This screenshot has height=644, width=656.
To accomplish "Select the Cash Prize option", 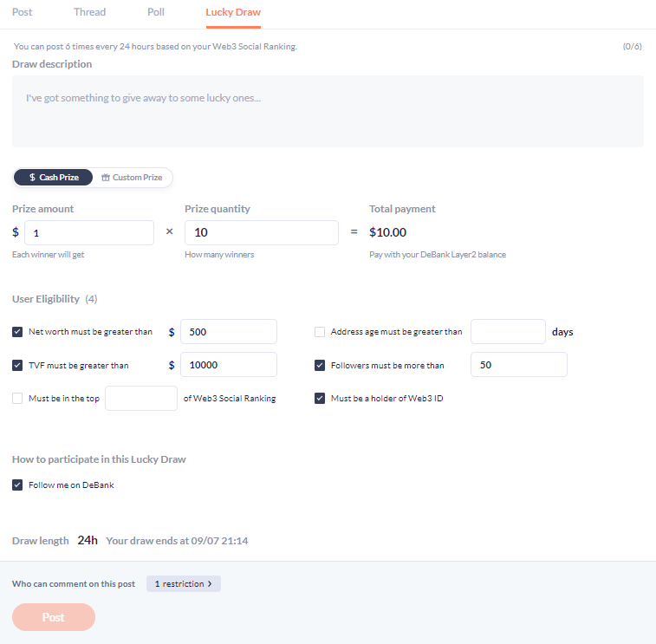I will [x=54, y=177].
